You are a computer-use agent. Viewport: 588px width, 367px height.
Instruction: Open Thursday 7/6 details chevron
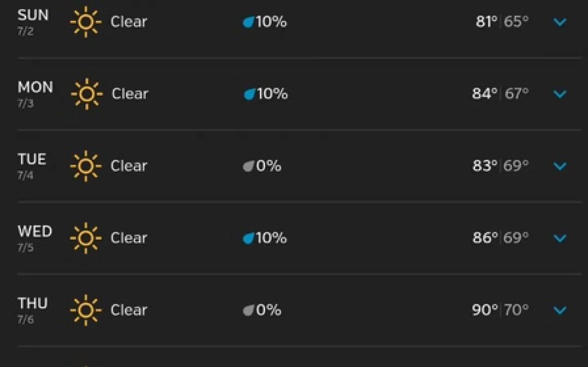click(560, 310)
